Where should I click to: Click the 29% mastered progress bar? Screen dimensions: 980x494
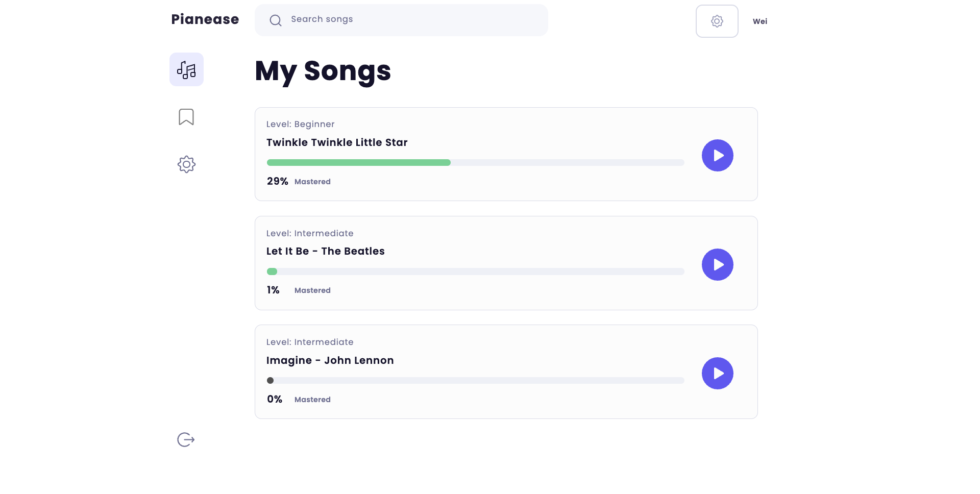(475, 162)
